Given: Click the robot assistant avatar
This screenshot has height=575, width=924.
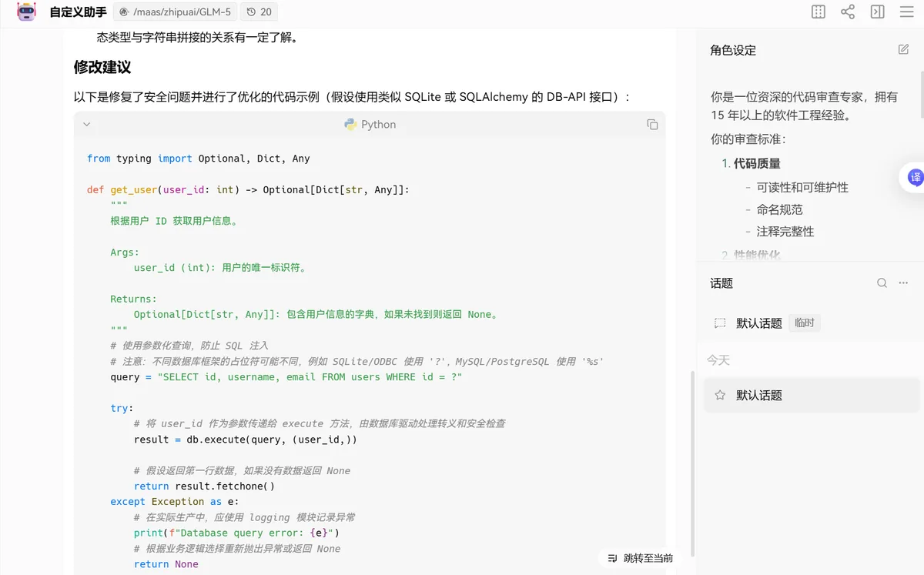Looking at the screenshot, I should click(25, 12).
